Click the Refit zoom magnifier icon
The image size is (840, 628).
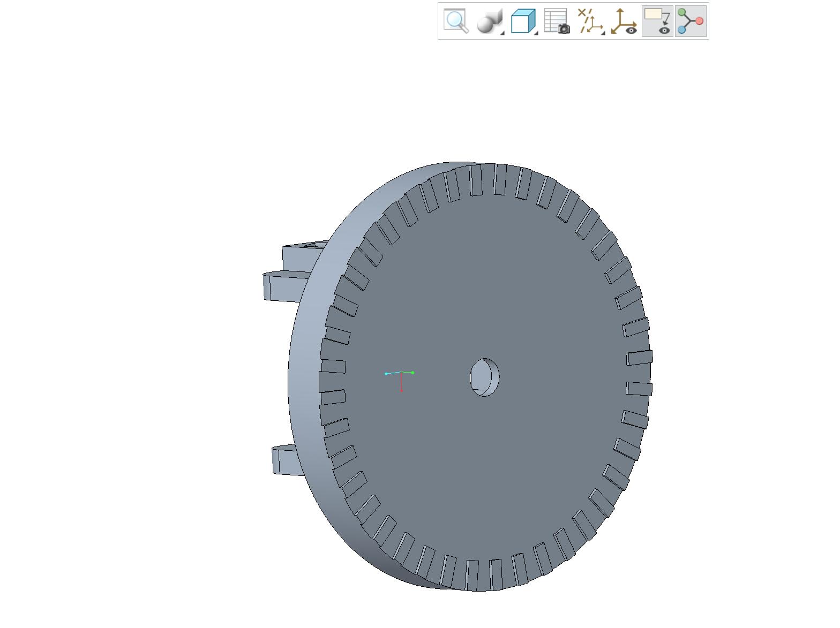point(456,21)
